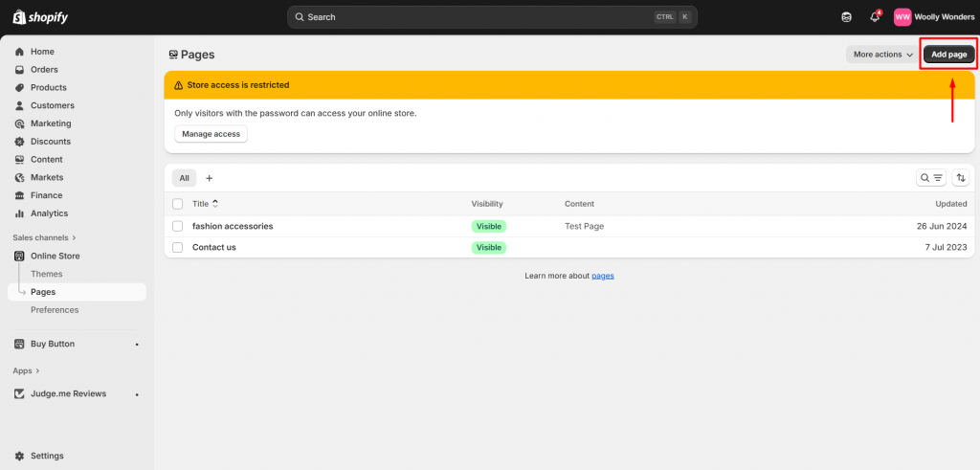Open the Home sidebar icon

[19, 52]
